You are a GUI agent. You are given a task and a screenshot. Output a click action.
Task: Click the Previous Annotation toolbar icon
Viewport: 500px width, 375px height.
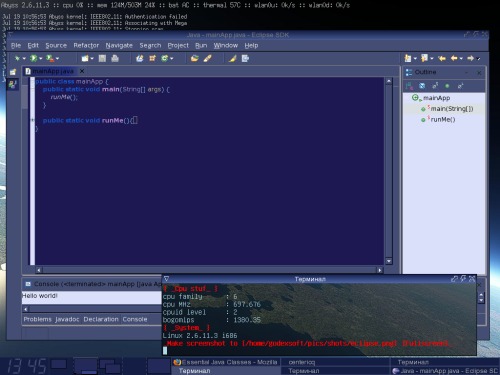(x=424, y=59)
